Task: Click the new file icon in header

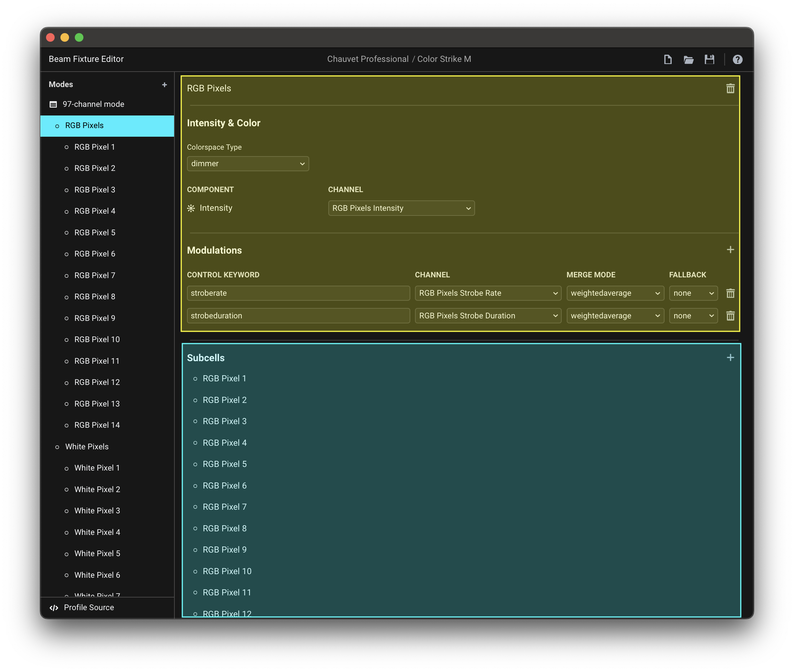Action: pos(667,59)
